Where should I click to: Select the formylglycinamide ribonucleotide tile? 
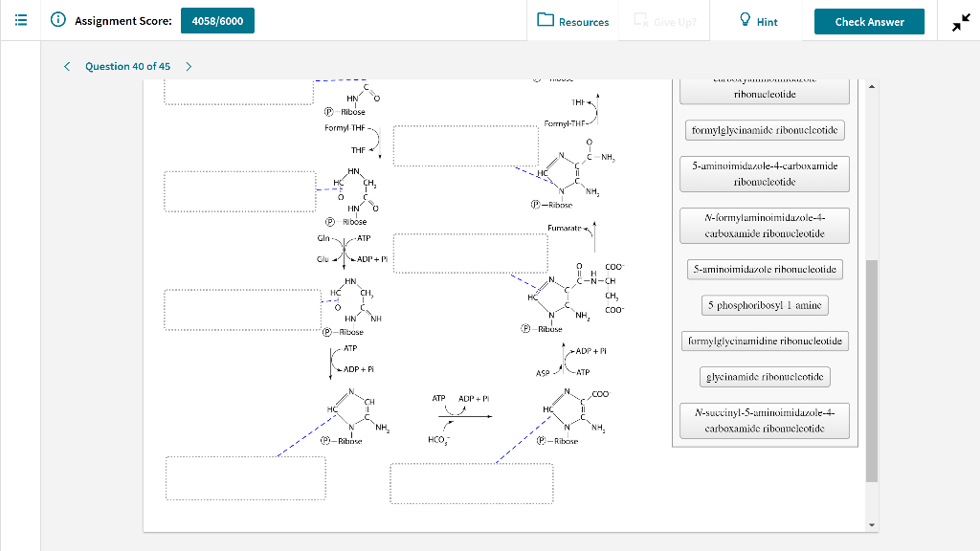pyautogui.click(x=764, y=129)
